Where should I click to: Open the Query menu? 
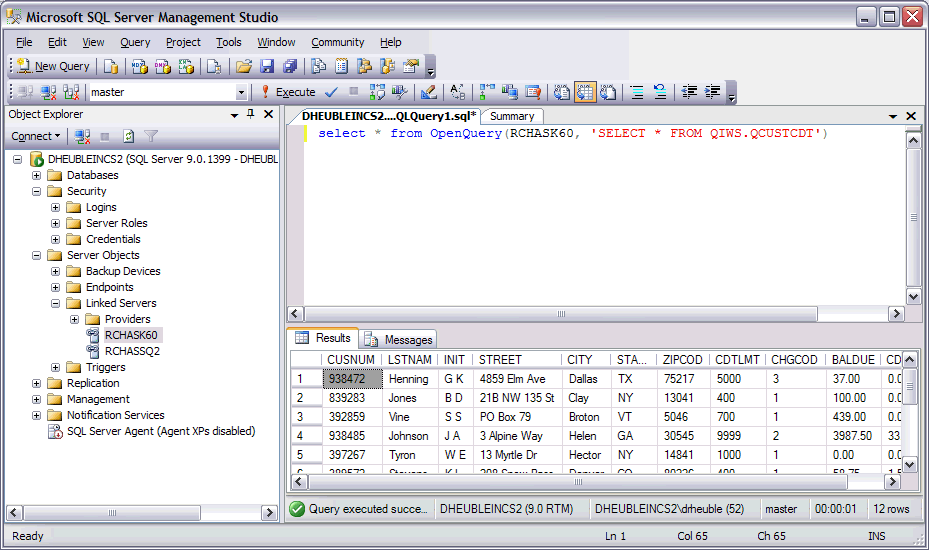pos(135,42)
